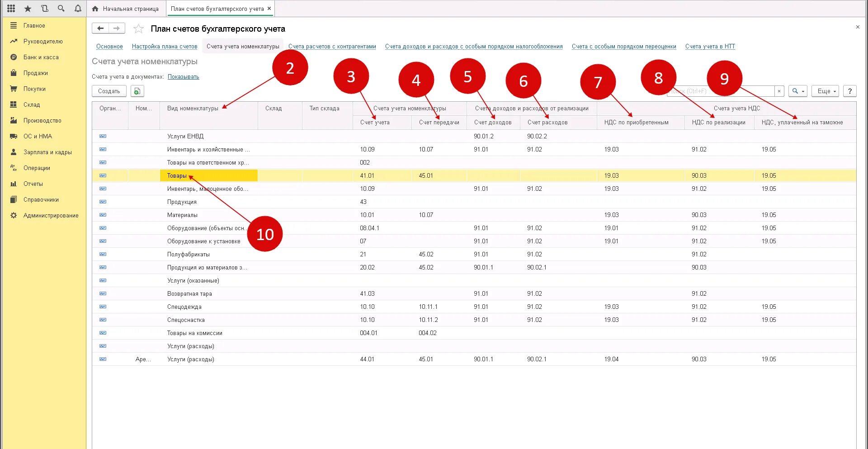Image resolution: width=868 pixels, height=449 pixels.
Task: Click the Главное sidebar icon
Action: tap(14, 25)
